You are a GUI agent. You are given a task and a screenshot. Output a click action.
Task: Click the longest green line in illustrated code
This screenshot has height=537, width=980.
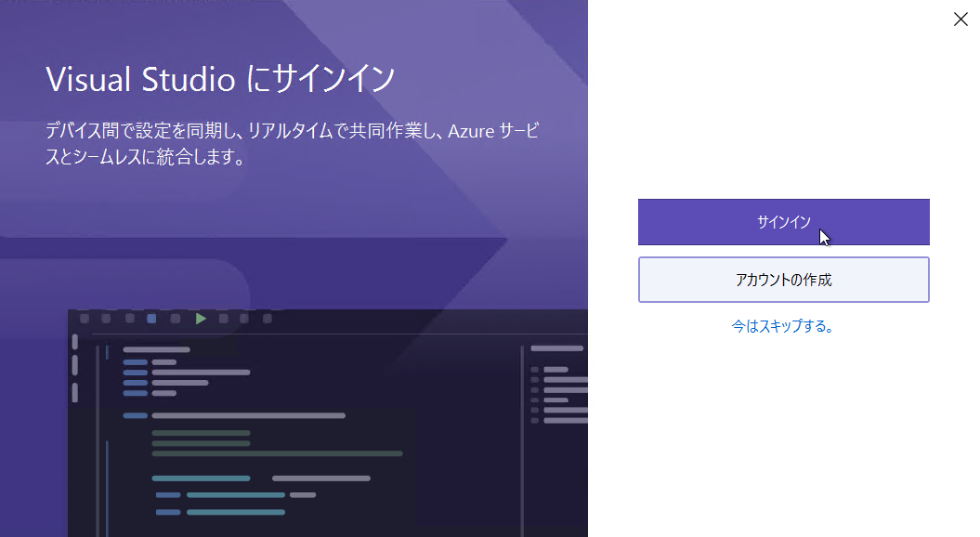tap(277, 453)
